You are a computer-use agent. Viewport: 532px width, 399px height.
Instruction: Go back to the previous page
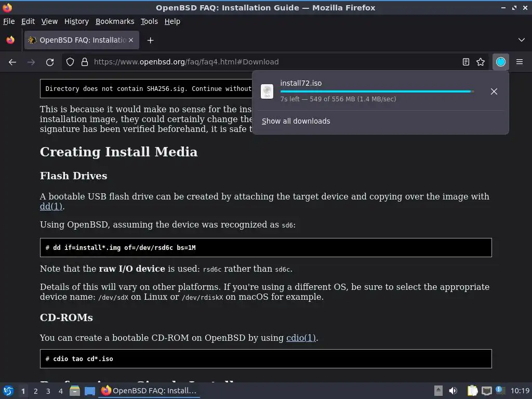coord(12,62)
